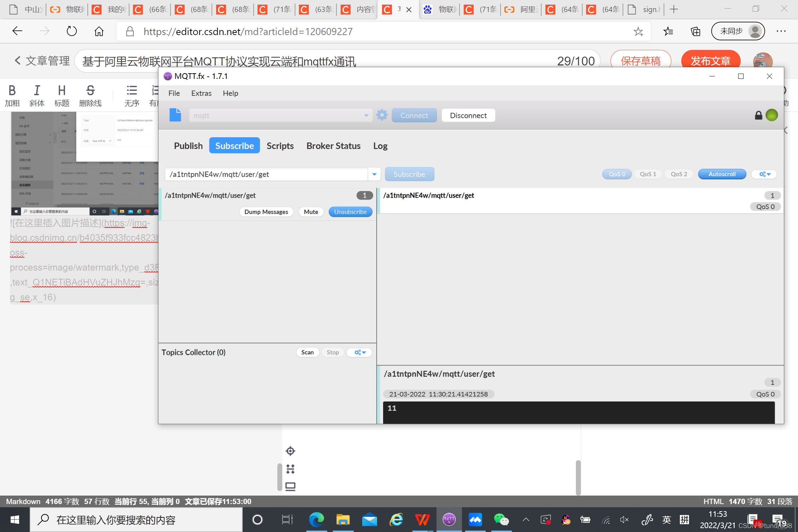Viewport: 798px width, 532px height.
Task: Click 保存草稿 save draft button
Action: click(x=641, y=61)
